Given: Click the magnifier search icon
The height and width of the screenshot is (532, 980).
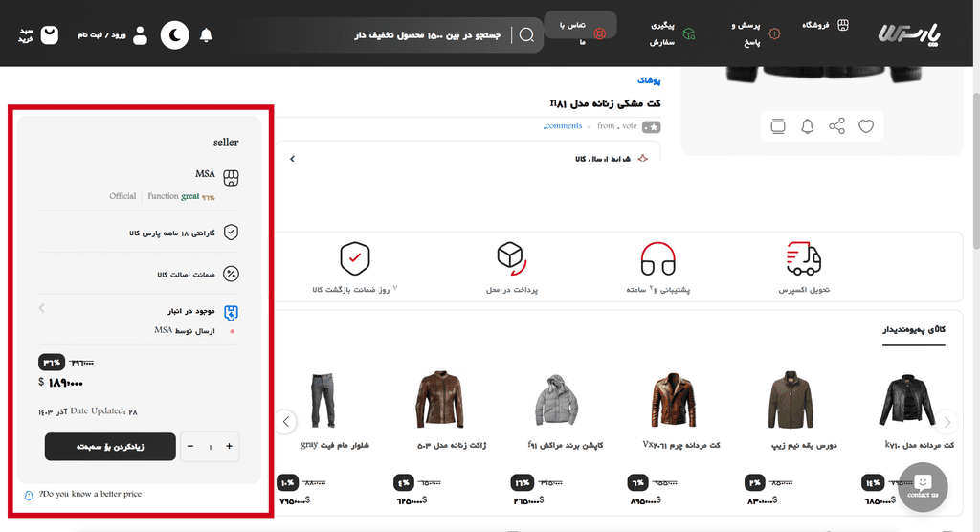Looking at the screenshot, I should click(527, 35).
